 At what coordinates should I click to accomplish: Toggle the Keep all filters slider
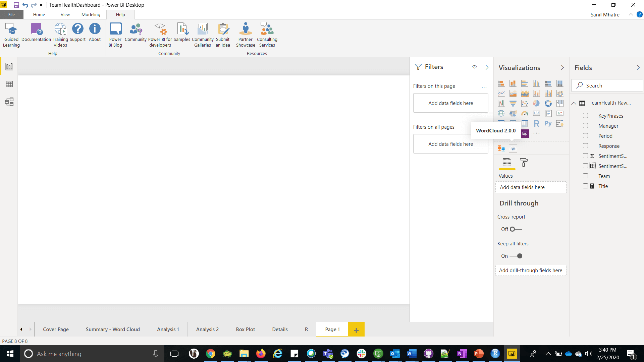[x=516, y=256]
